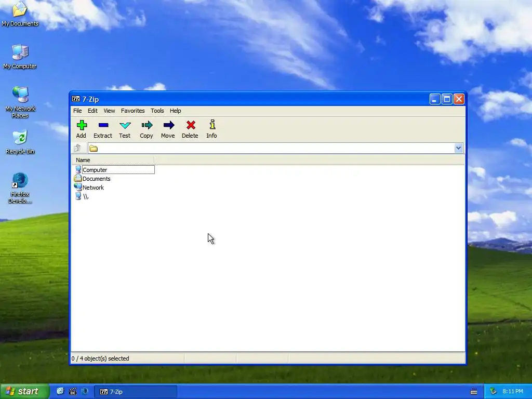Click the 7z icon in title bar

tap(76, 99)
